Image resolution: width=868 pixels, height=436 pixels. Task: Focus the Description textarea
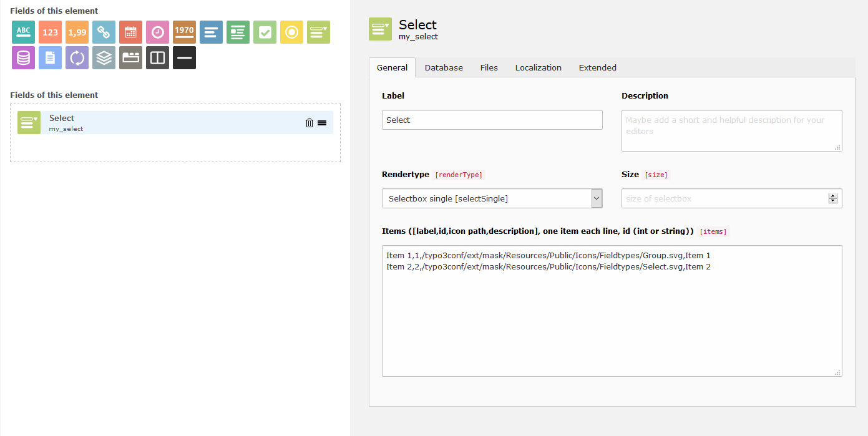click(731, 130)
